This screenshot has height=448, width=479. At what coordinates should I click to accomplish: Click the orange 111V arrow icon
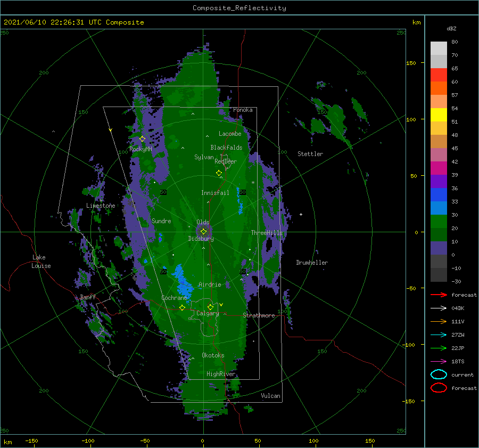tap(439, 321)
